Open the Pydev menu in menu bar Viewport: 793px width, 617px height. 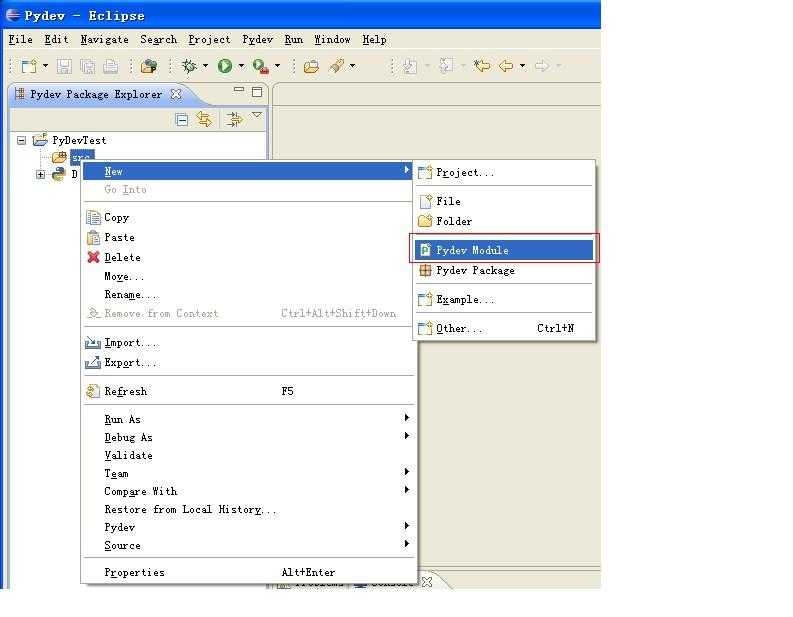tap(257, 39)
